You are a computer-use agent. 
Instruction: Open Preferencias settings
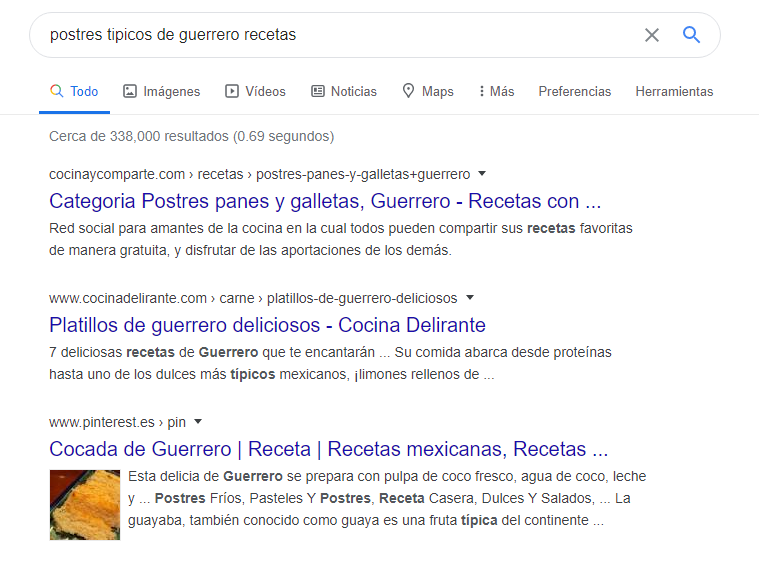click(575, 91)
